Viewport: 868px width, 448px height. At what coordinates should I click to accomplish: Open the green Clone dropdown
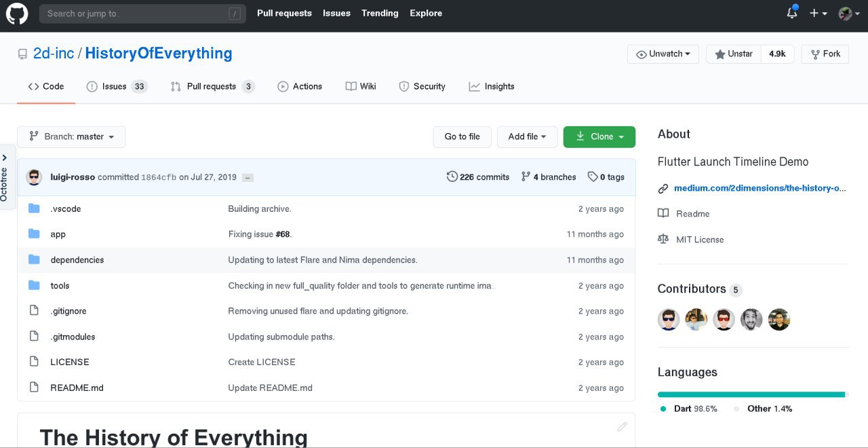click(599, 136)
